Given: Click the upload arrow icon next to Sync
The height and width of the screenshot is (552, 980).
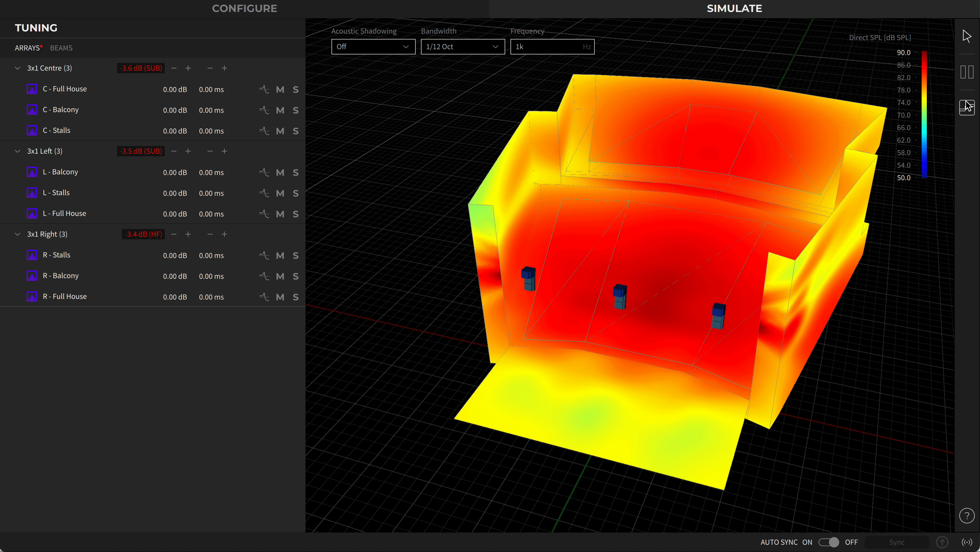Looking at the screenshot, I should tap(942, 542).
